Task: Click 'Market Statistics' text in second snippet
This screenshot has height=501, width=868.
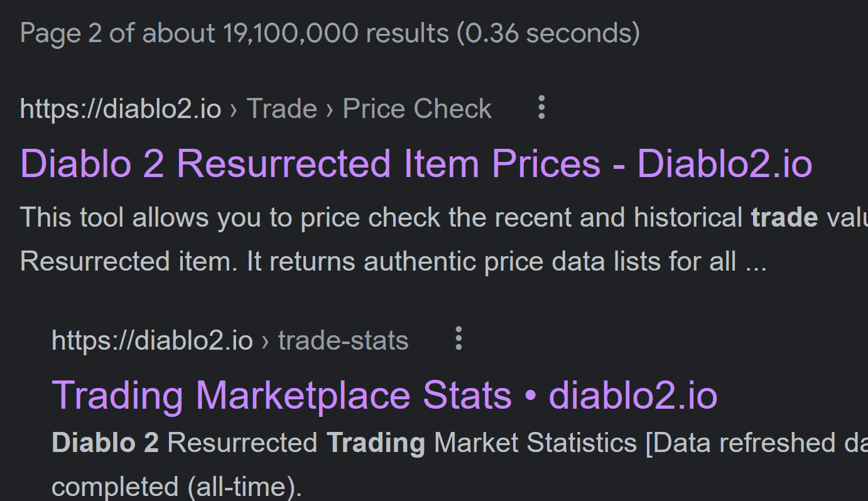Action: (535, 443)
